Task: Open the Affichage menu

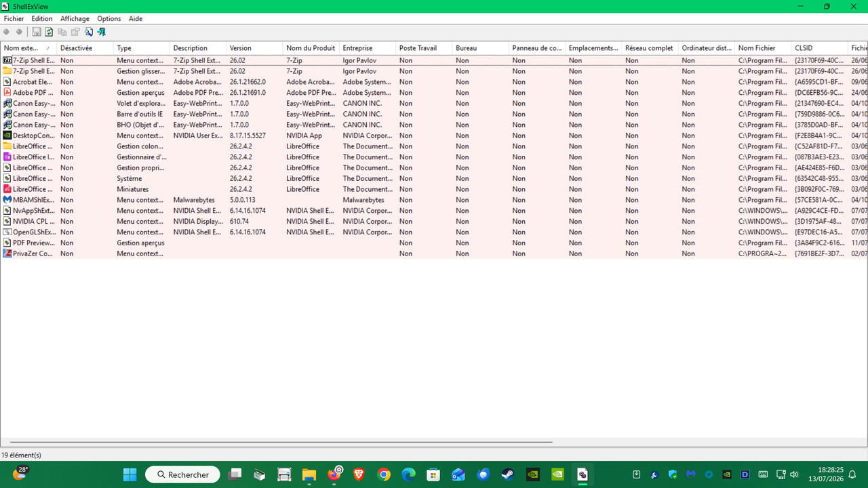Action: coord(75,19)
